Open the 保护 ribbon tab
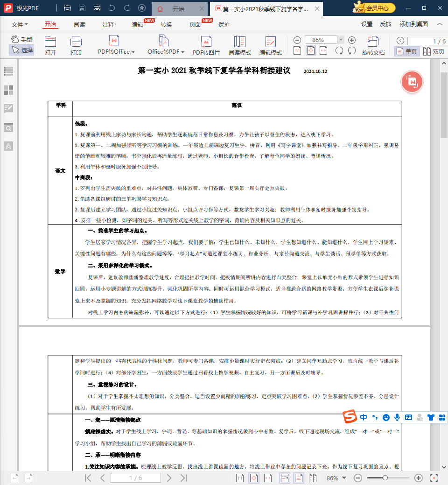This screenshot has width=448, height=485. 224,24
